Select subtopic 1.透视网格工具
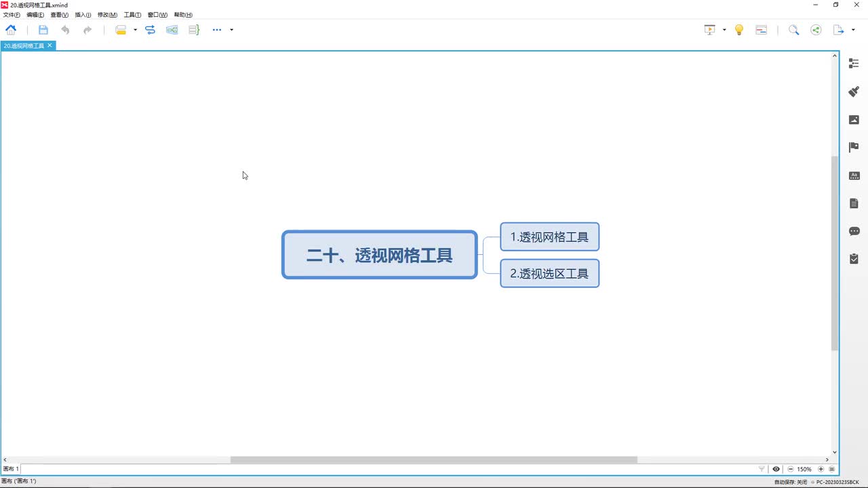 549,237
